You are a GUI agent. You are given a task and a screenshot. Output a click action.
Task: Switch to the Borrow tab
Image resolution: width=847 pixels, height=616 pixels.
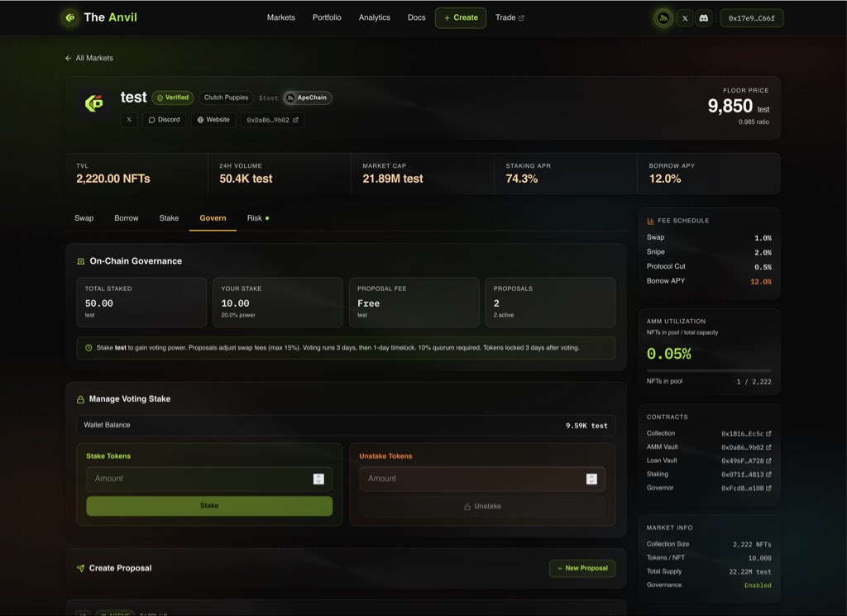[127, 218]
